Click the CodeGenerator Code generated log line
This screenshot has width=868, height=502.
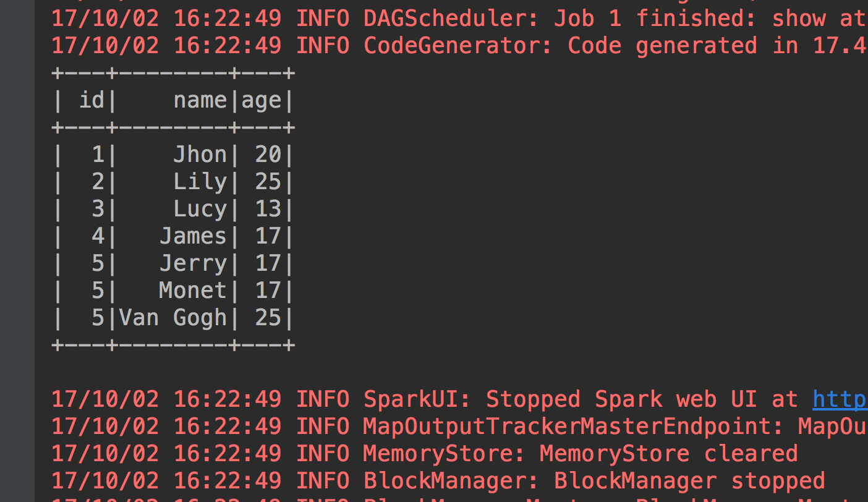click(x=459, y=46)
